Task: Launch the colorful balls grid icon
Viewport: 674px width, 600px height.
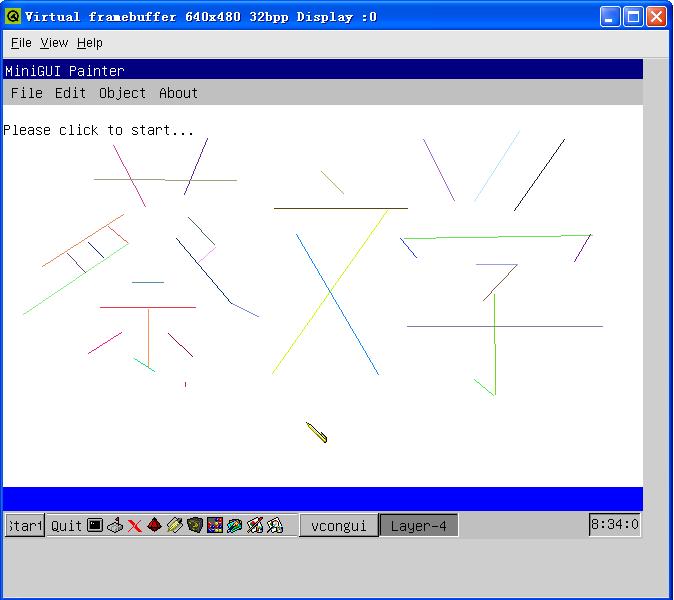Action: point(214,525)
